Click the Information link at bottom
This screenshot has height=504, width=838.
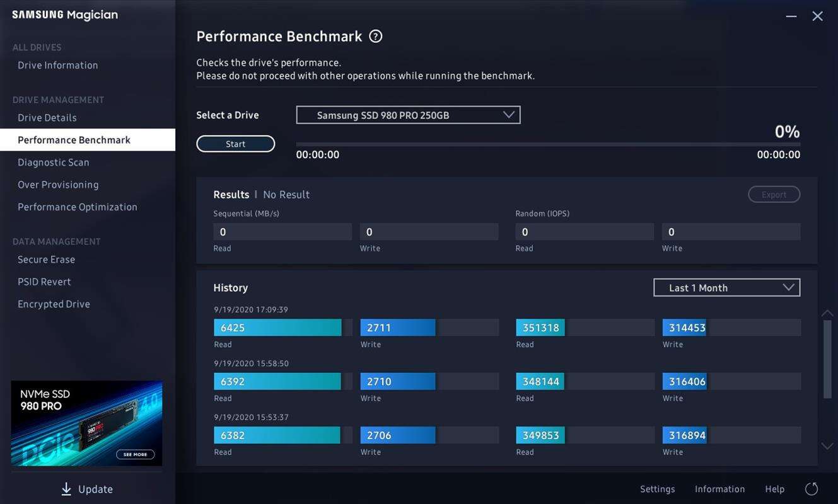tap(719, 489)
